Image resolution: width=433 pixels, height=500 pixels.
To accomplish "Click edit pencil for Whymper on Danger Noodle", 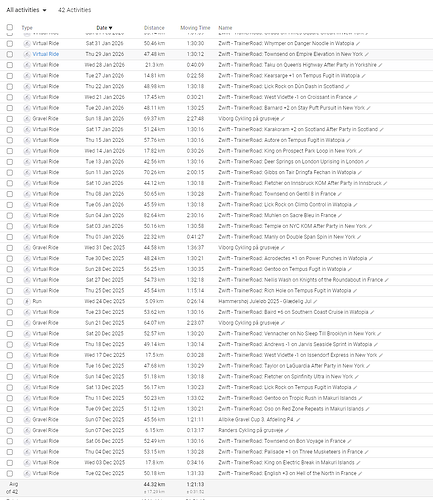I will click(358, 43).
